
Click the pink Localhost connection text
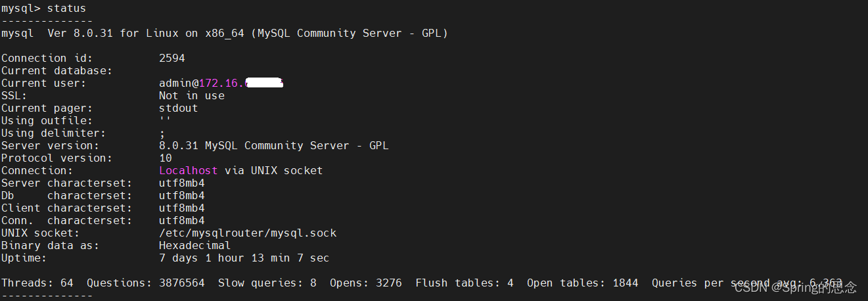pos(188,170)
